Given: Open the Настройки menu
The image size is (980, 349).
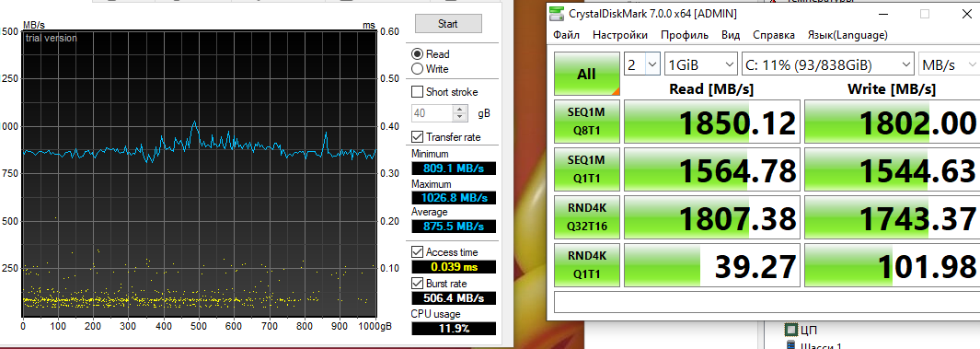Looking at the screenshot, I should (x=620, y=35).
